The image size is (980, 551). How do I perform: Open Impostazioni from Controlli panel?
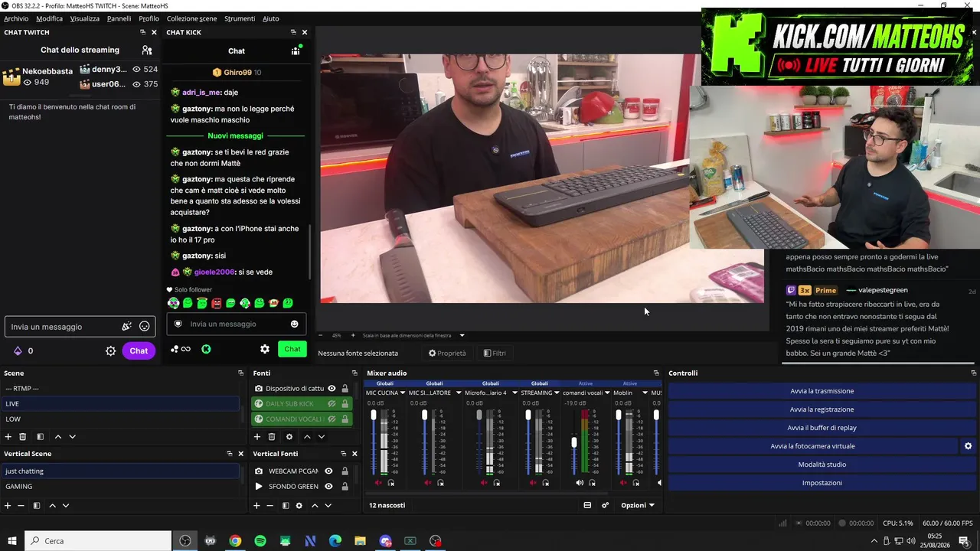(x=822, y=483)
